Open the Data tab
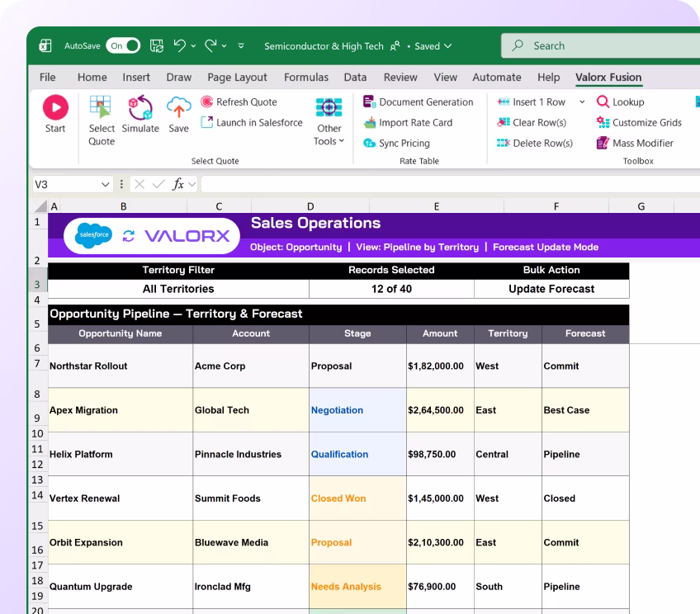This screenshot has width=700, height=614. tap(355, 78)
